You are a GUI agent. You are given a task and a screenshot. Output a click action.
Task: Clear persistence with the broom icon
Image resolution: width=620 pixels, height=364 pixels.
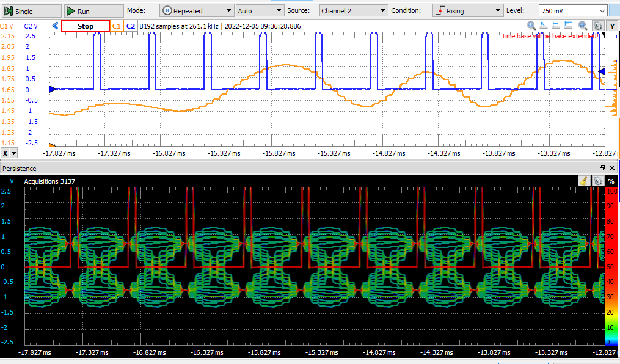pyautogui.click(x=583, y=181)
